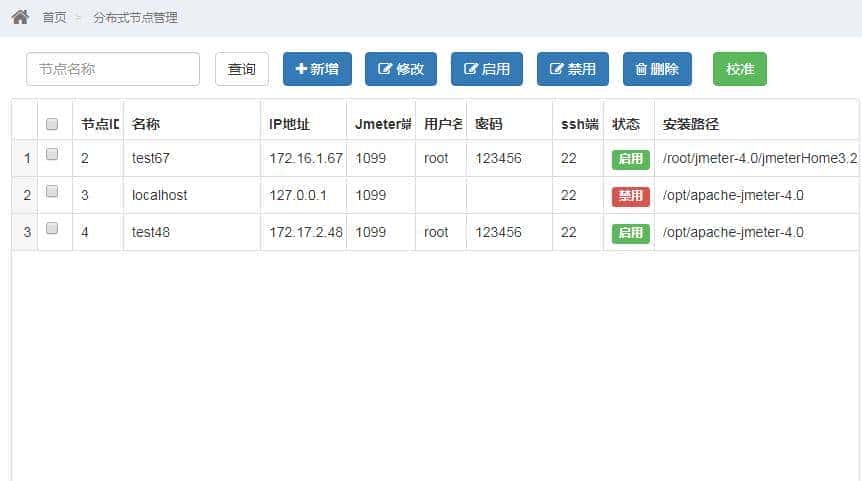Click the red 禁用 status badge for localhost
Viewport: 862px width, 481px height.
tap(631, 196)
